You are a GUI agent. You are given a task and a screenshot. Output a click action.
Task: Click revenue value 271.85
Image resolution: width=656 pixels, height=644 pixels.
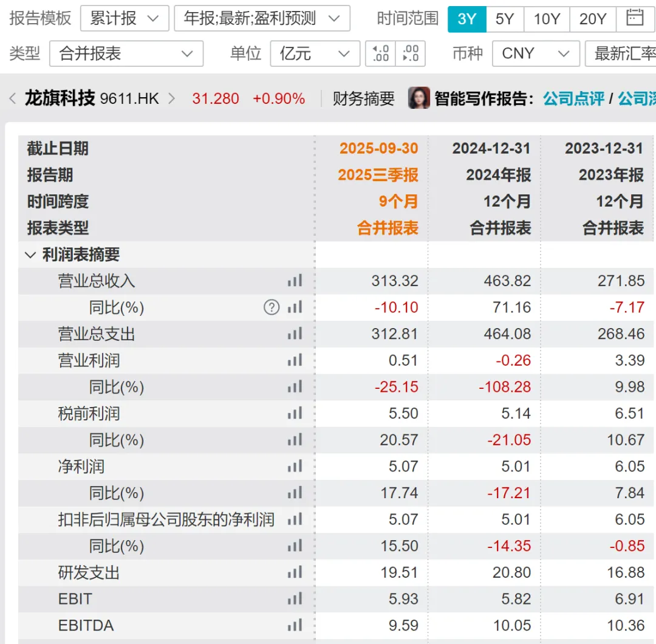tap(621, 281)
